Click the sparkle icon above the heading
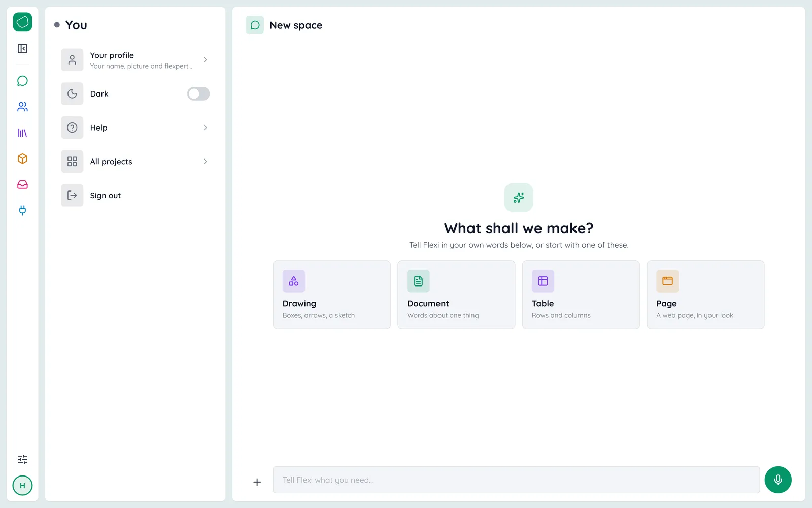The height and width of the screenshot is (508, 812). pos(519,198)
